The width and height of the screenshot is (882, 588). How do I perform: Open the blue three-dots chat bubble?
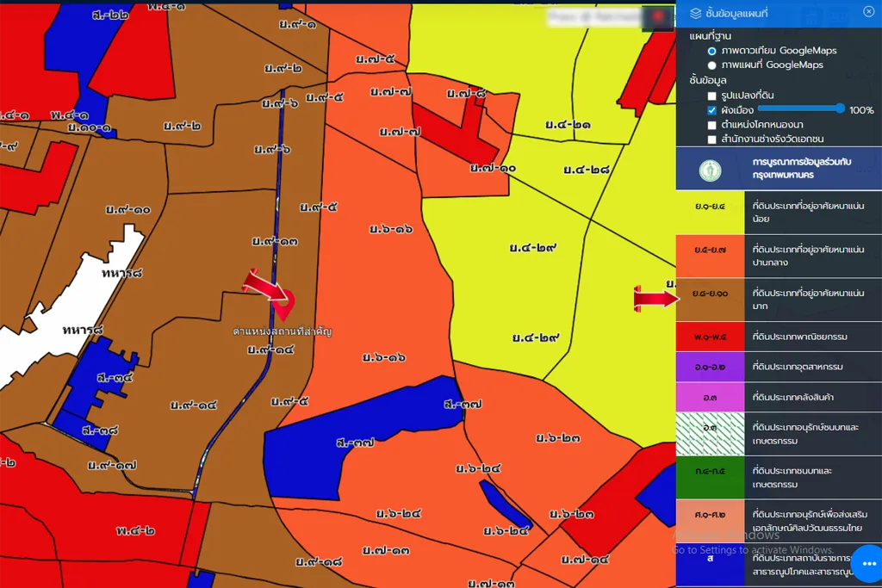(x=868, y=563)
